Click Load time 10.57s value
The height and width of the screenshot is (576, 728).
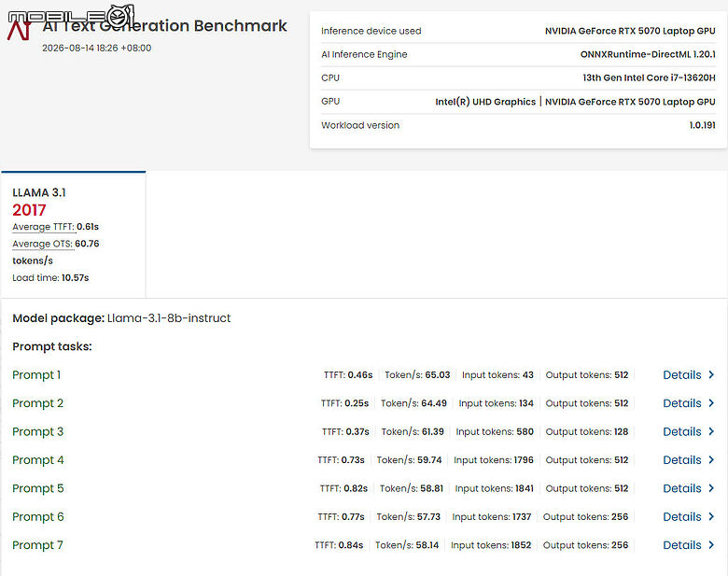click(76, 278)
